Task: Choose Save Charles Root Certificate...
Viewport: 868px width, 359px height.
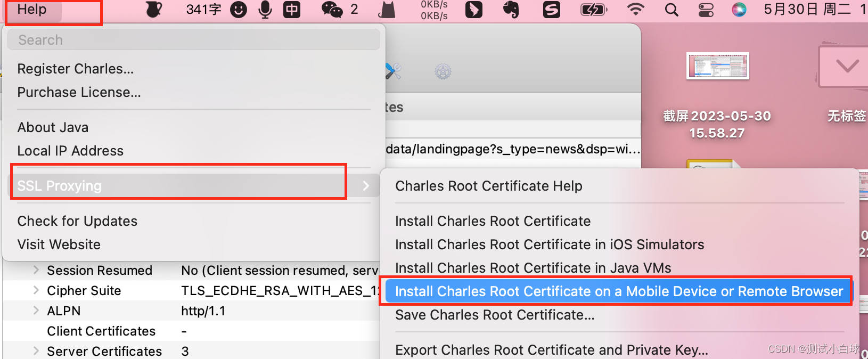Action: pyautogui.click(x=495, y=315)
